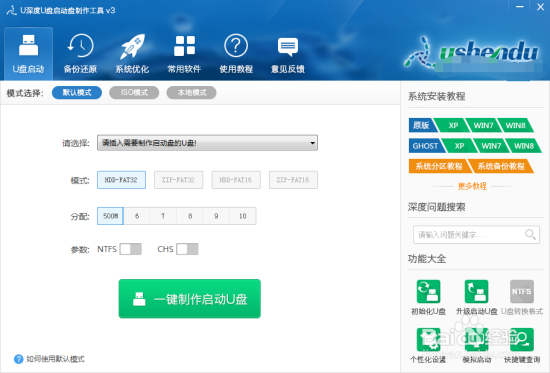Open GHOST XP tutorial
The height and width of the screenshot is (373, 550).
[459, 146]
